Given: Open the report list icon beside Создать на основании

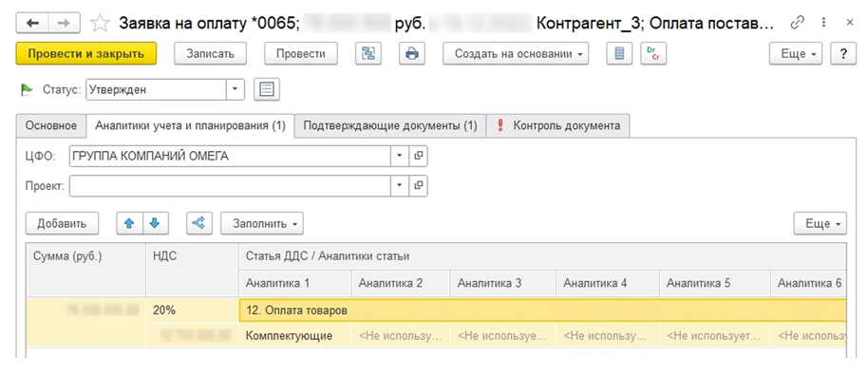Looking at the screenshot, I should click(x=619, y=54).
